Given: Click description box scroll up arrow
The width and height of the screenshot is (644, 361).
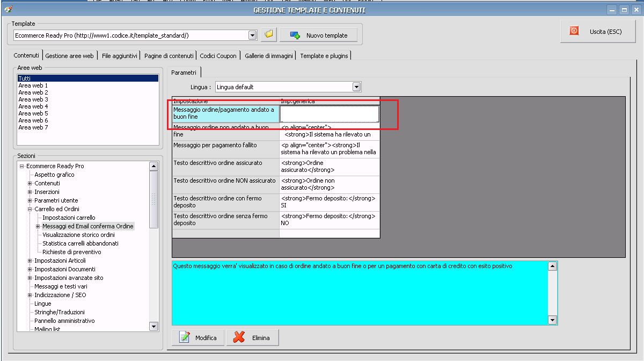Looking at the screenshot, I should 552,266.
